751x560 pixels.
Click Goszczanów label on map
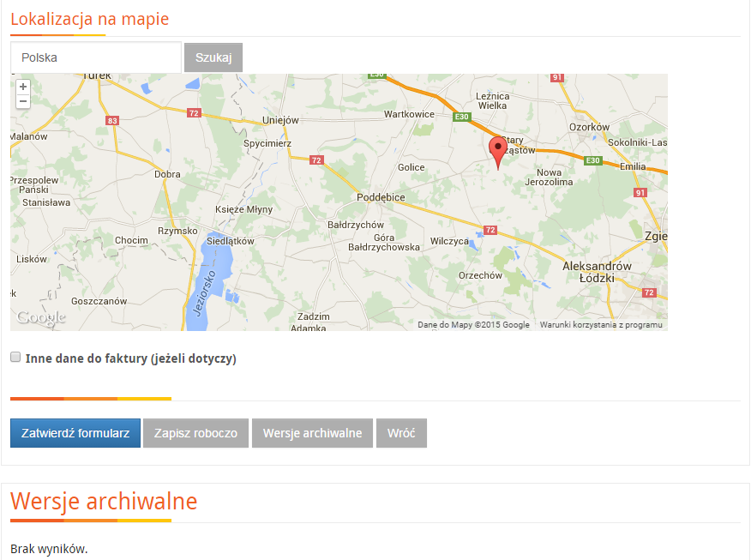click(x=99, y=301)
